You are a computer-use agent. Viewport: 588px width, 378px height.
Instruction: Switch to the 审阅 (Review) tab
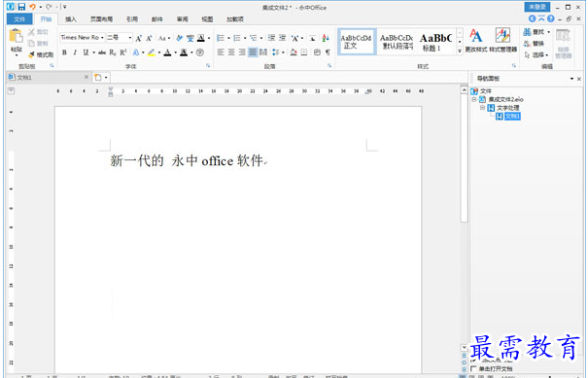point(183,19)
